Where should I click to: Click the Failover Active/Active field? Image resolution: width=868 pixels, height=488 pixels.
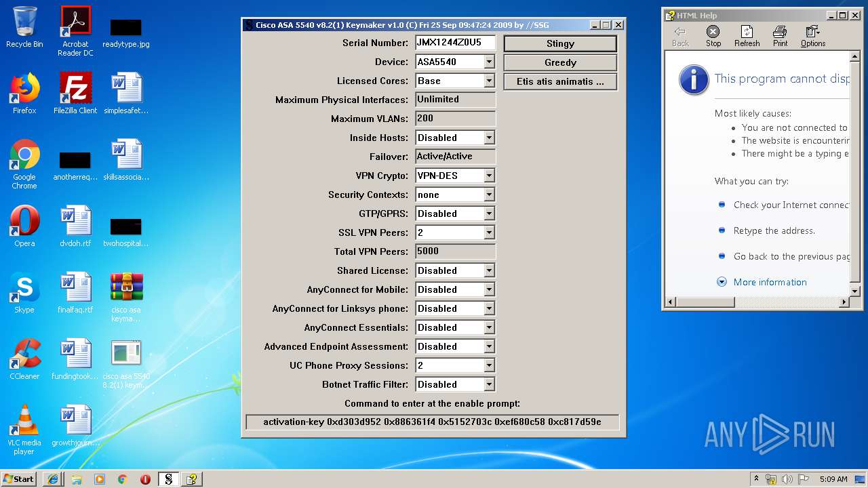click(x=455, y=157)
